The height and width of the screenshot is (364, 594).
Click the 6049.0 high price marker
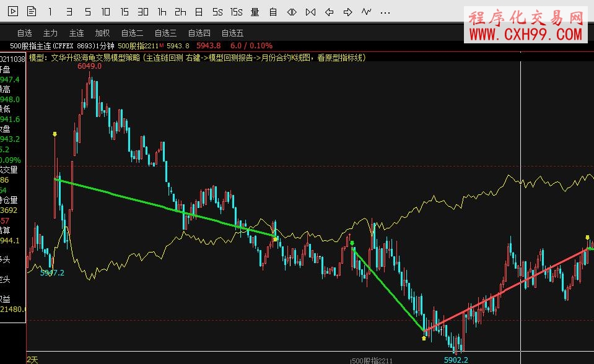click(89, 66)
